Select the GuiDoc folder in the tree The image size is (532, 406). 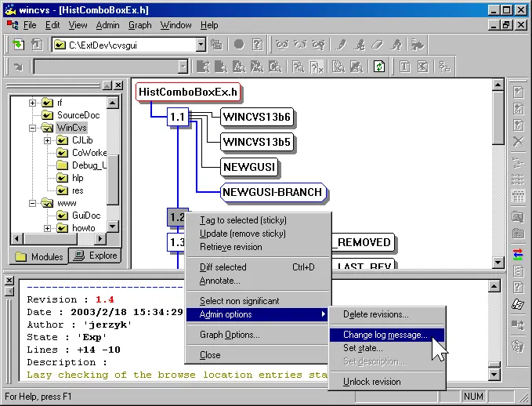[x=86, y=216]
